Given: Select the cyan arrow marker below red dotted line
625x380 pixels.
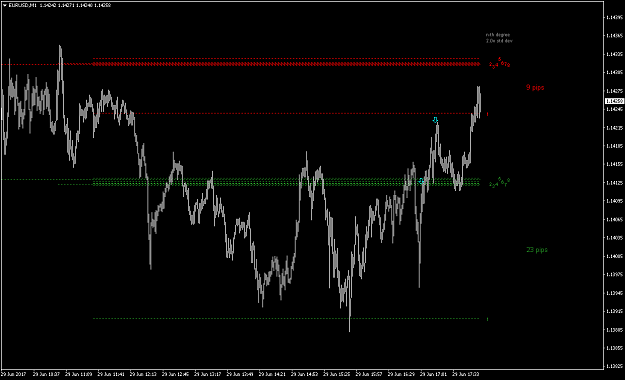Looking at the screenshot, I should point(435,120).
